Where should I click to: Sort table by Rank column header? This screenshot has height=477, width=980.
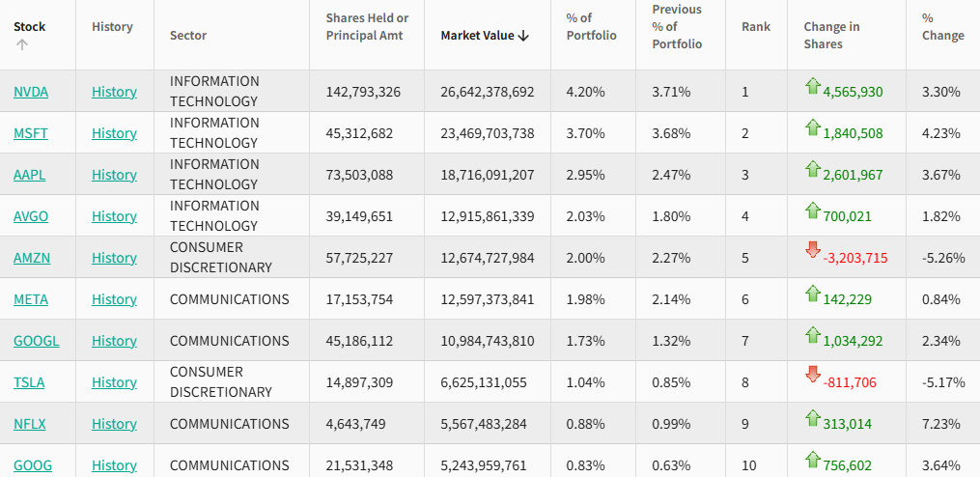point(756,27)
